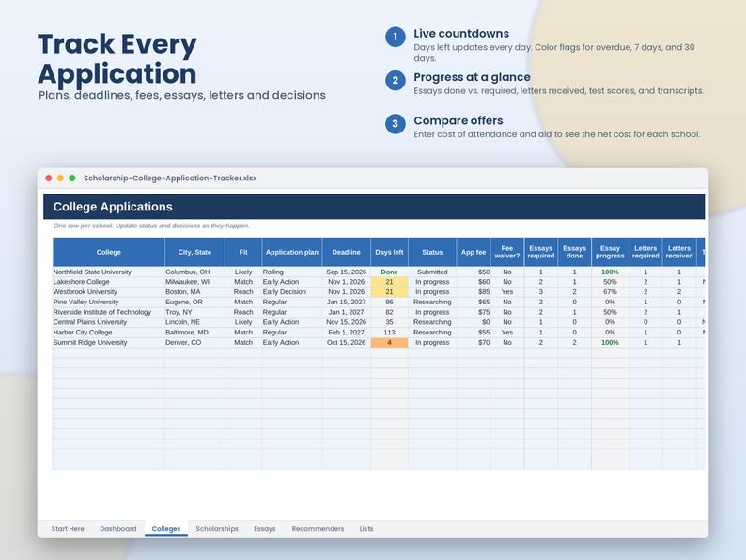
Task: Select the Letters received column header
Action: [679, 252]
